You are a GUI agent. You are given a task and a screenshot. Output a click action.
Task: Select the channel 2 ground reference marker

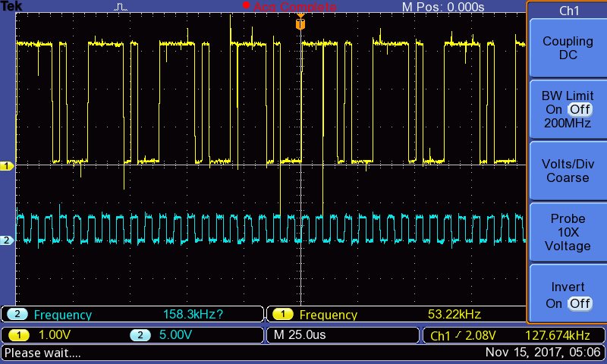7,240
